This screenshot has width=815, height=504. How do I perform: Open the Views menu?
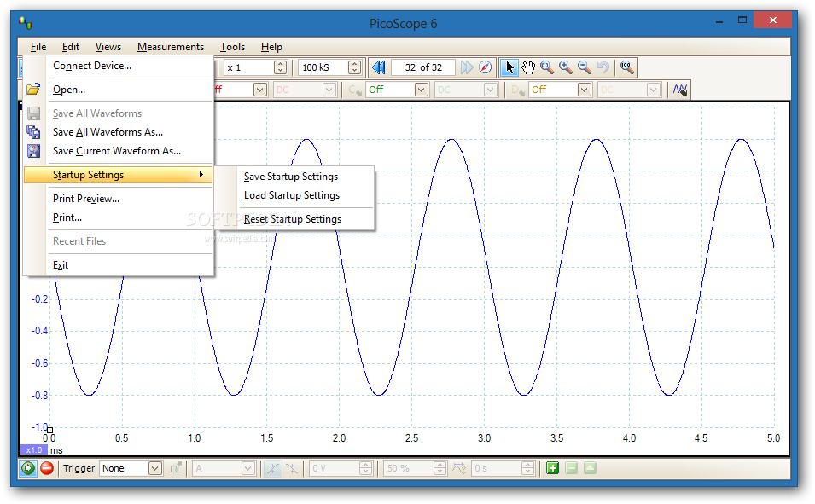pyautogui.click(x=108, y=47)
